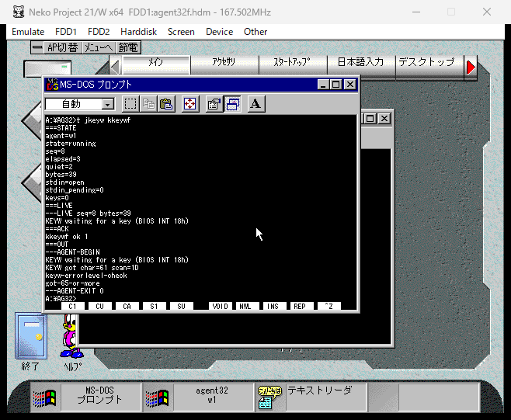This screenshot has height=420, width=511.
Task: Toggle the background window toolbar icon
Action: pos(233,104)
